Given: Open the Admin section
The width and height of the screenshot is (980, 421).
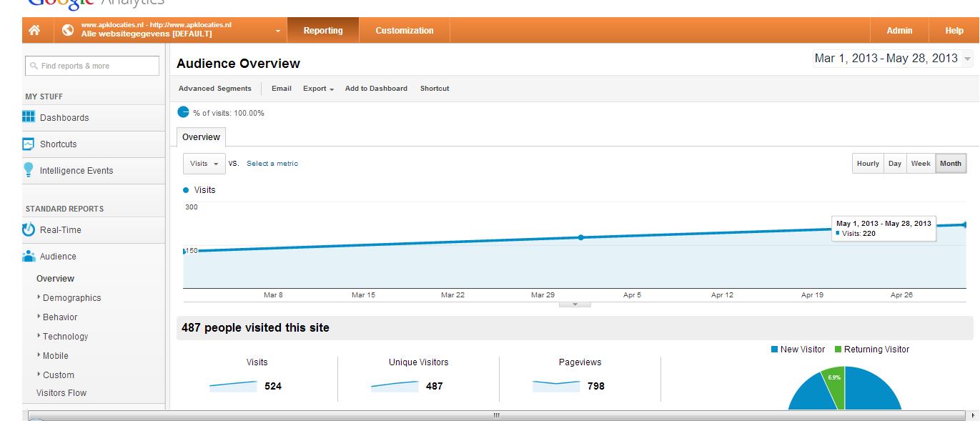Looking at the screenshot, I should [899, 31].
